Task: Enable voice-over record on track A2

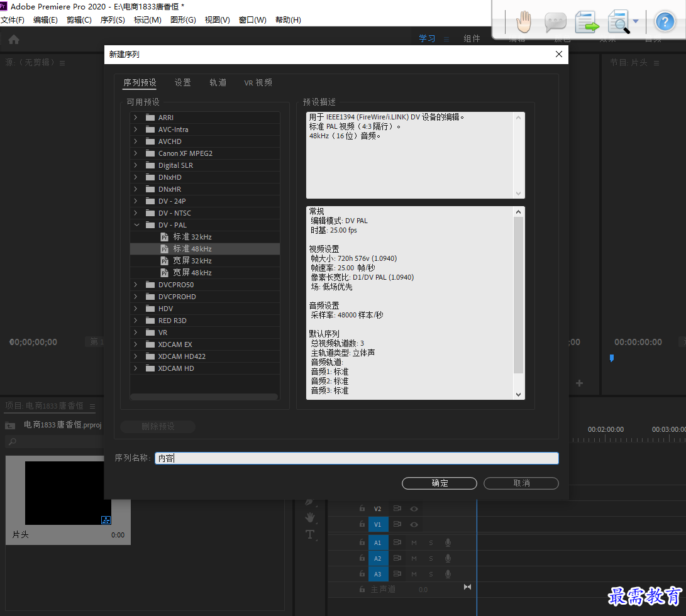Action: pos(448,559)
